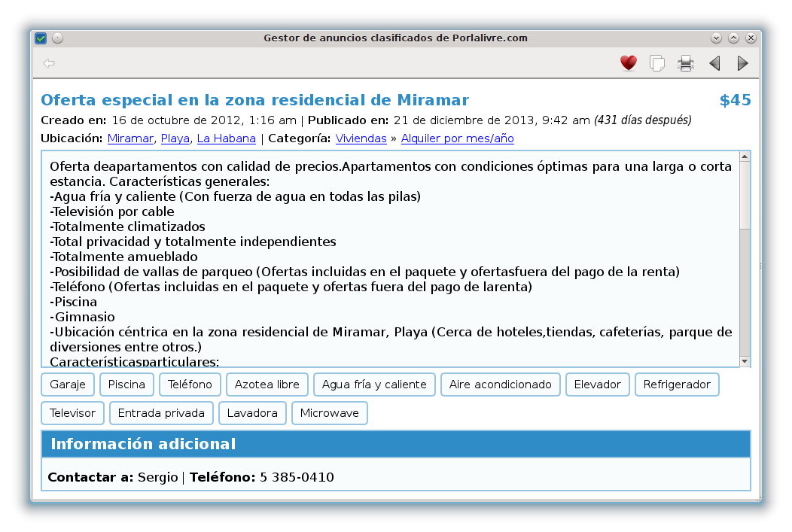
Task: Advance to the next ad with the right arrow
Action: coord(742,63)
